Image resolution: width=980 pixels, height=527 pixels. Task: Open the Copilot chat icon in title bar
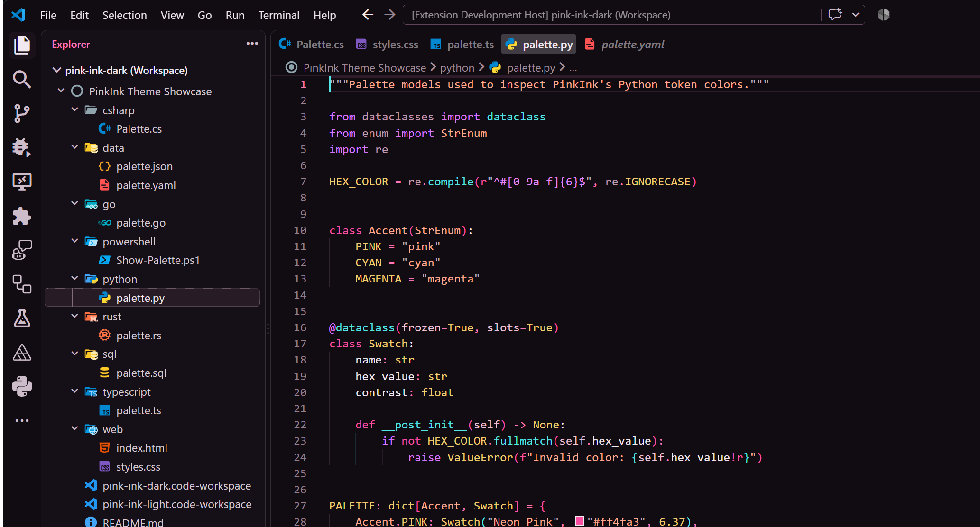(x=835, y=15)
